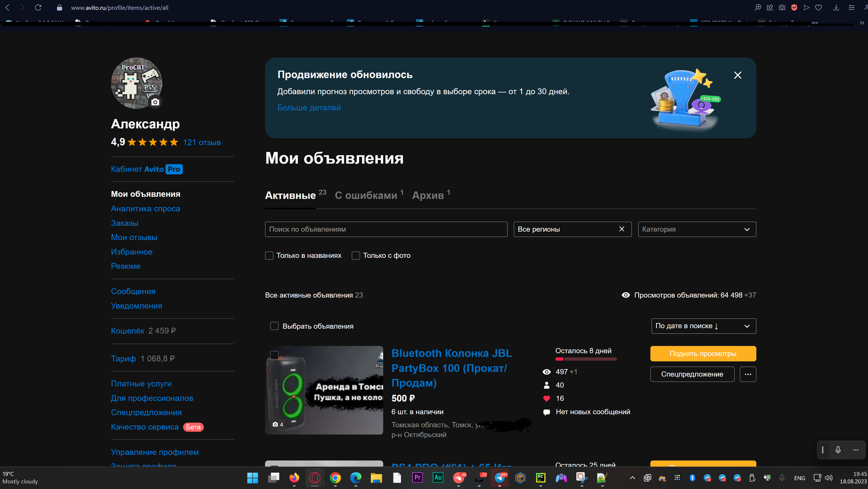This screenshot has width=868, height=489.
Task: Open the red ad-blocker shield icon
Action: coord(794,8)
